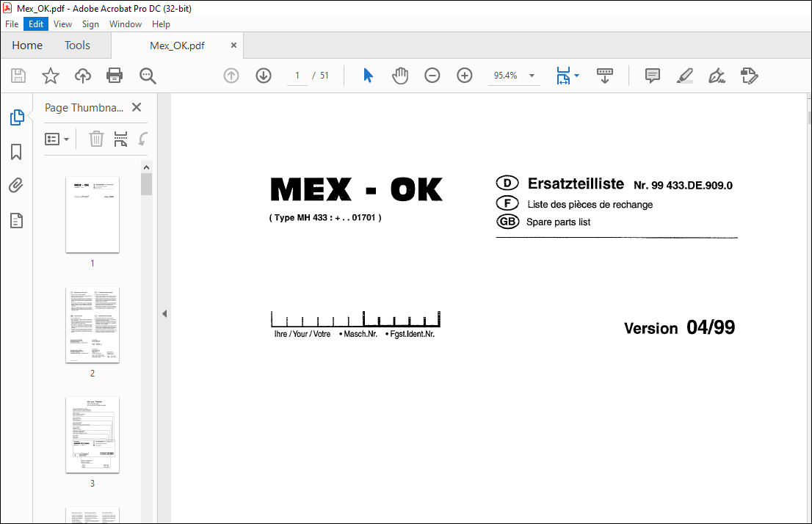Open Page Thumbnails sidebar icon

click(17, 117)
